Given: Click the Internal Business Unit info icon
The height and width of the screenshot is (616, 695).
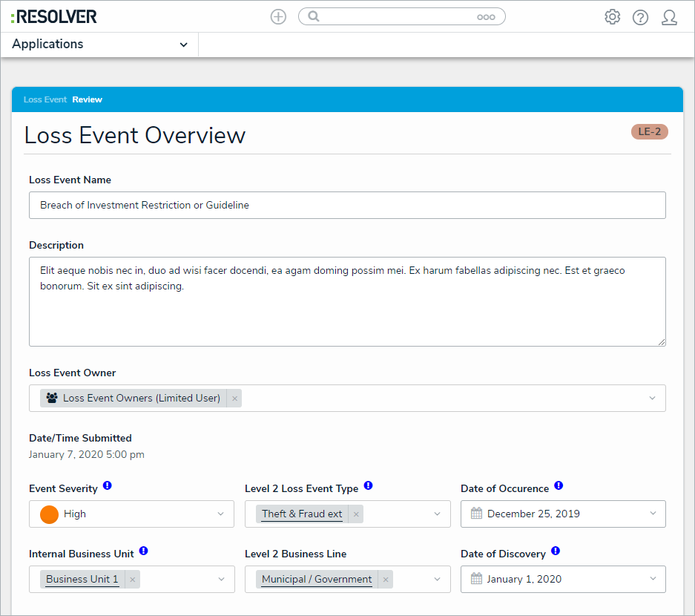Looking at the screenshot, I should 144,551.
